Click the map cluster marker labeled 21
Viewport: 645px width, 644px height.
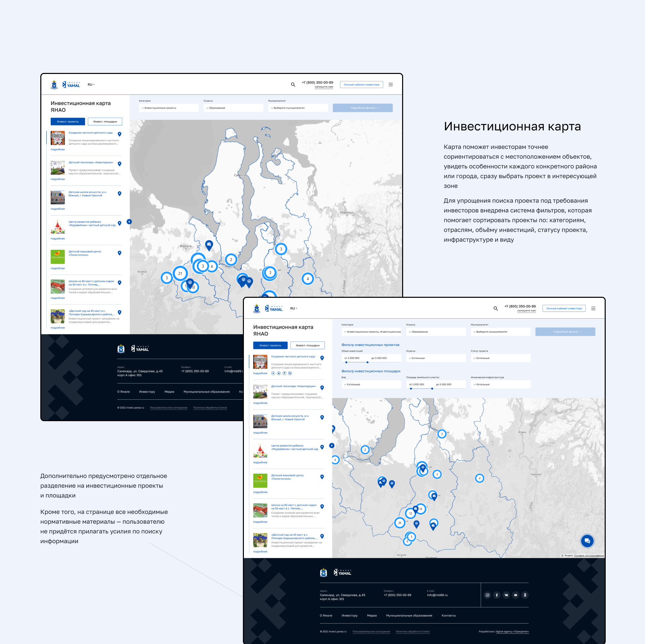pyautogui.click(x=180, y=273)
